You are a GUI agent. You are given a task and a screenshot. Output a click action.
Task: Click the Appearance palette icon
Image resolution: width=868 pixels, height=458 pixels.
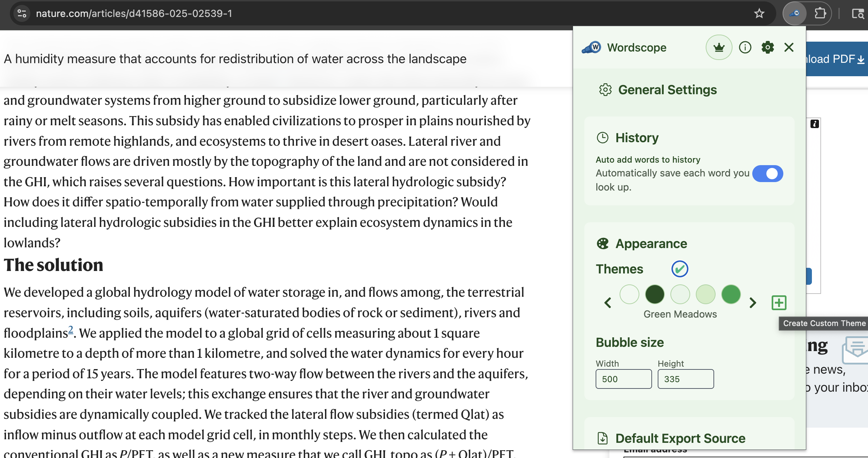pos(603,243)
